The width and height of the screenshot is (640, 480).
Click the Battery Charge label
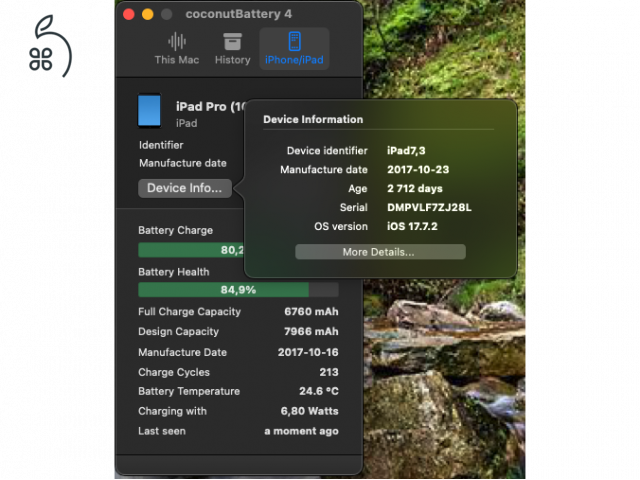tap(176, 230)
